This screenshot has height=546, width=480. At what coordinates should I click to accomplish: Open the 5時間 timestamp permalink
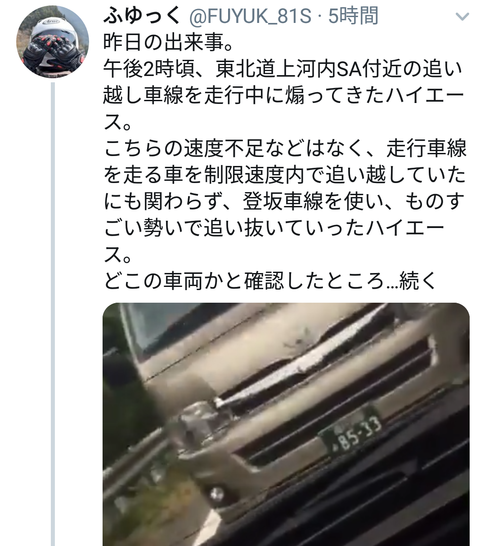(x=353, y=16)
